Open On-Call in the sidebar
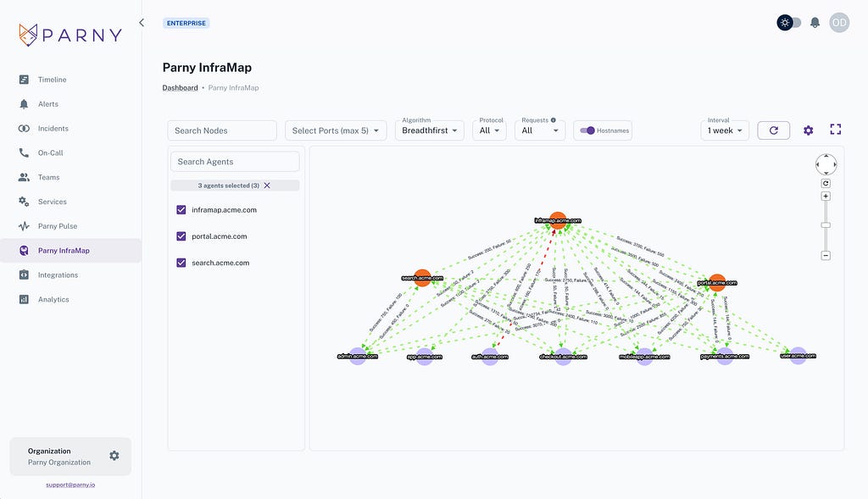The image size is (868, 499). 50,152
